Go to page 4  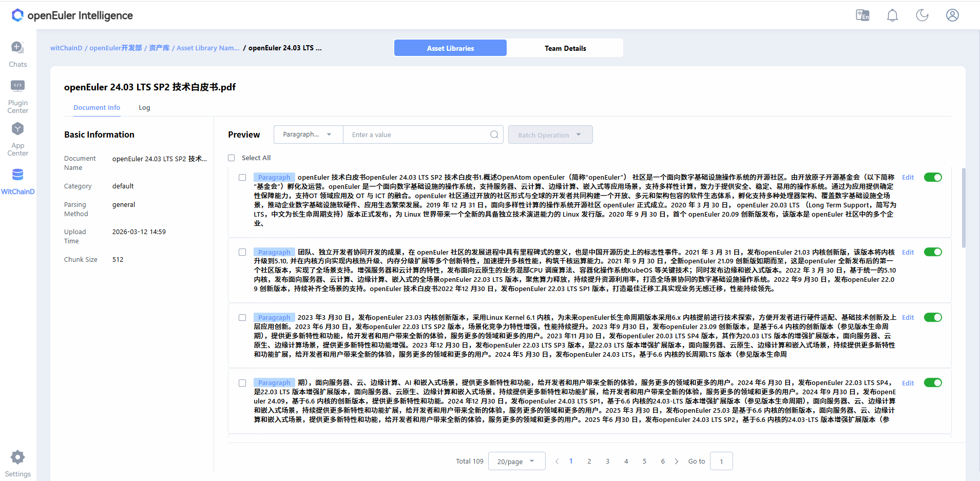[626, 461]
